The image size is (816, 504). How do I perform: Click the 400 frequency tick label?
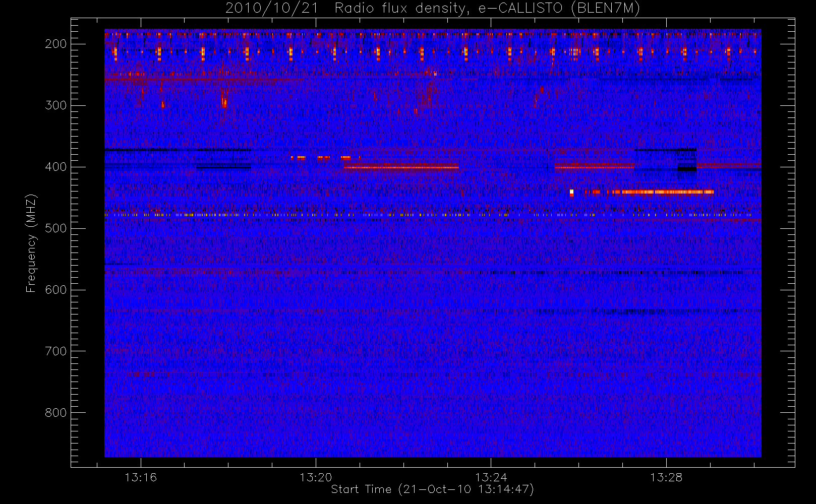pyautogui.click(x=55, y=167)
